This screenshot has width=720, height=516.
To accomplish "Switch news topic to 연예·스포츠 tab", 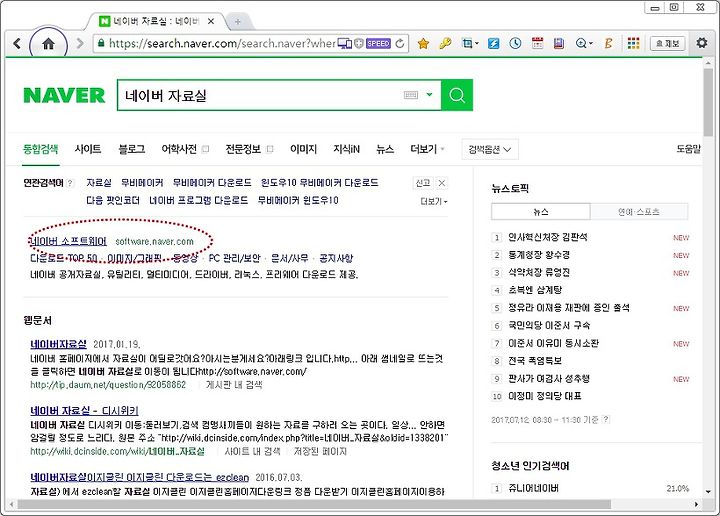I will click(x=639, y=212).
